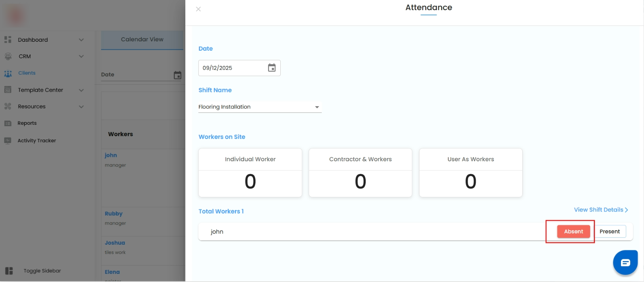This screenshot has height=282, width=644.
Task: Expand the Template Center chevron
Action: click(x=81, y=90)
